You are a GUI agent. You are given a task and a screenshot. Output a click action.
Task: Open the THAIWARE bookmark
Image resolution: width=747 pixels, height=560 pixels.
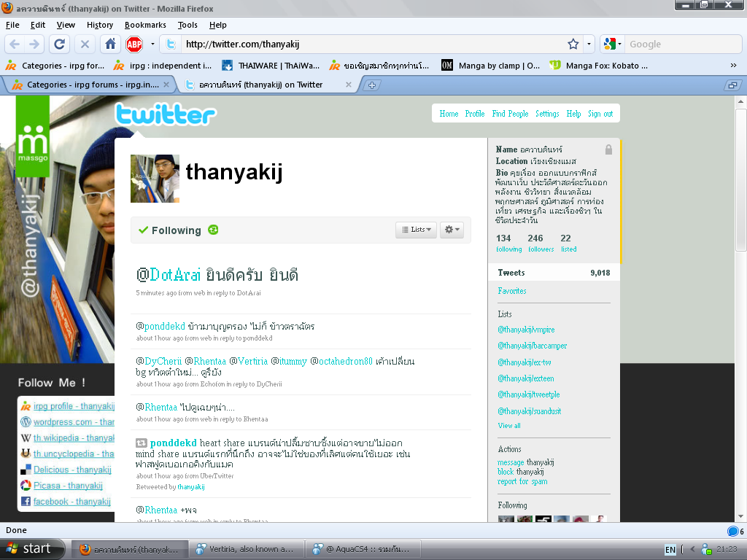click(x=271, y=66)
